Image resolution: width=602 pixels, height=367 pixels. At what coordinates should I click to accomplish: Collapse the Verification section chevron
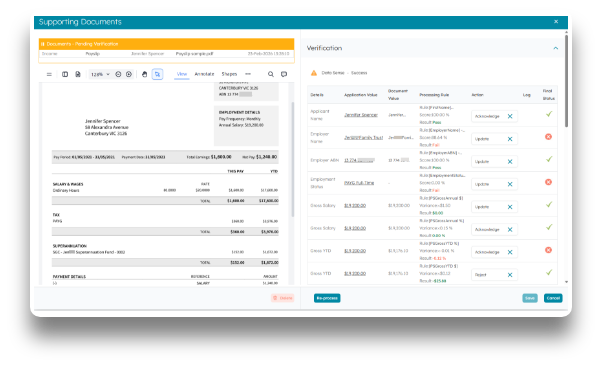point(556,48)
